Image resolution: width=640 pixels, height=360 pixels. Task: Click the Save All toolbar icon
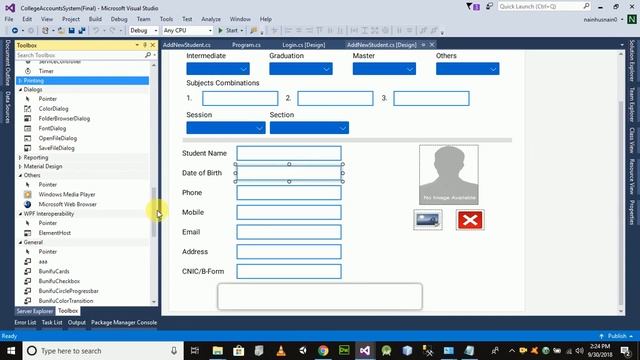click(x=82, y=31)
